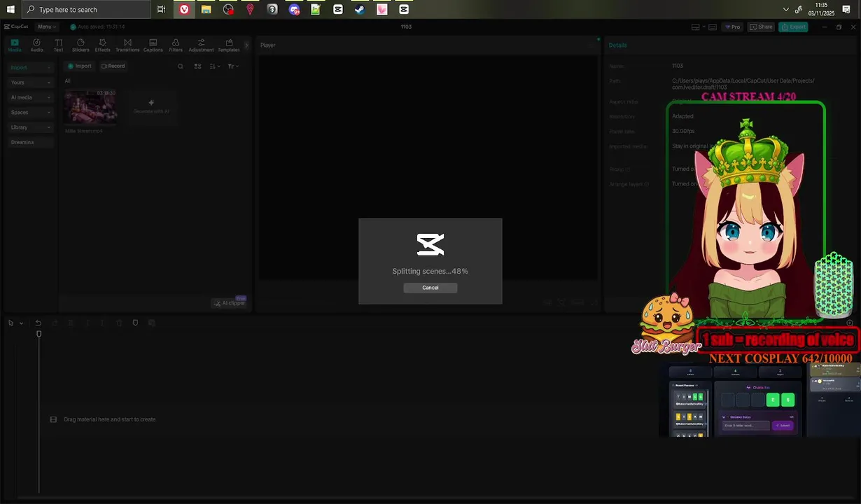The width and height of the screenshot is (861, 504).
Task: Click the project name value 1103
Action: tap(677, 66)
